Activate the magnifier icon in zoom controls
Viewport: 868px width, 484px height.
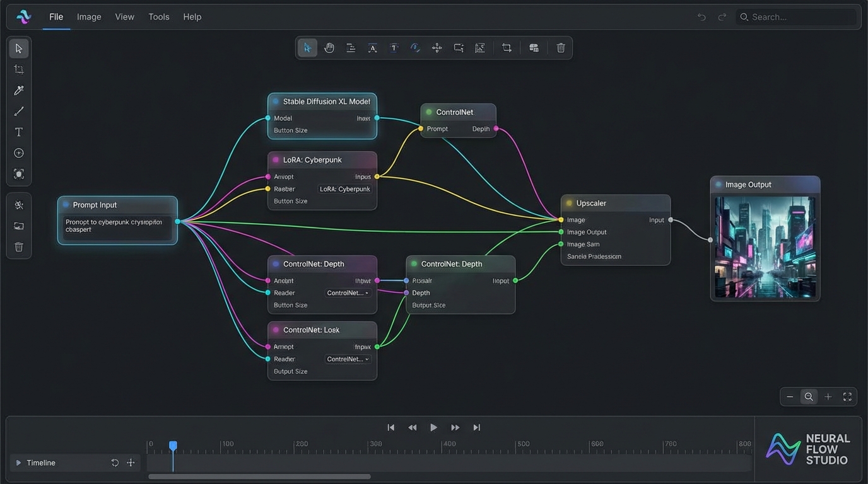(809, 396)
